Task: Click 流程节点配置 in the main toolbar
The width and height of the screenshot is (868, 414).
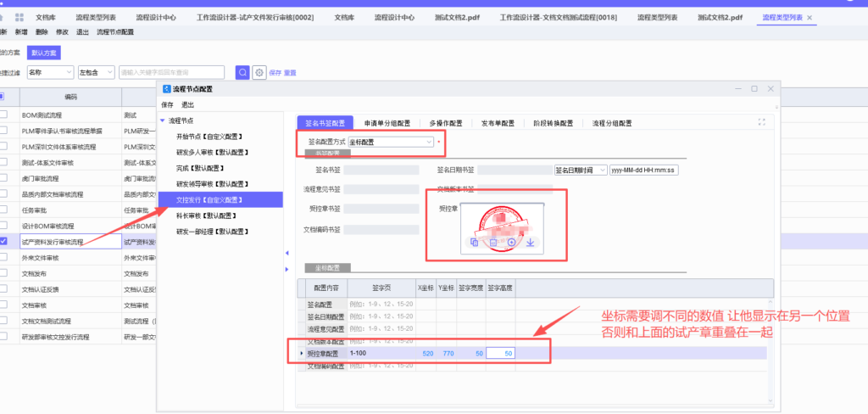Action: point(115,32)
